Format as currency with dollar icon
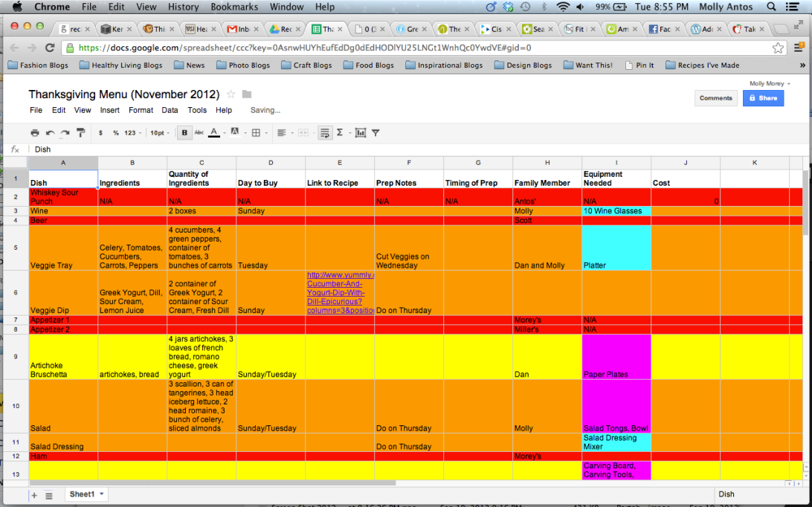Viewport: 812px width, 507px height. click(x=100, y=133)
